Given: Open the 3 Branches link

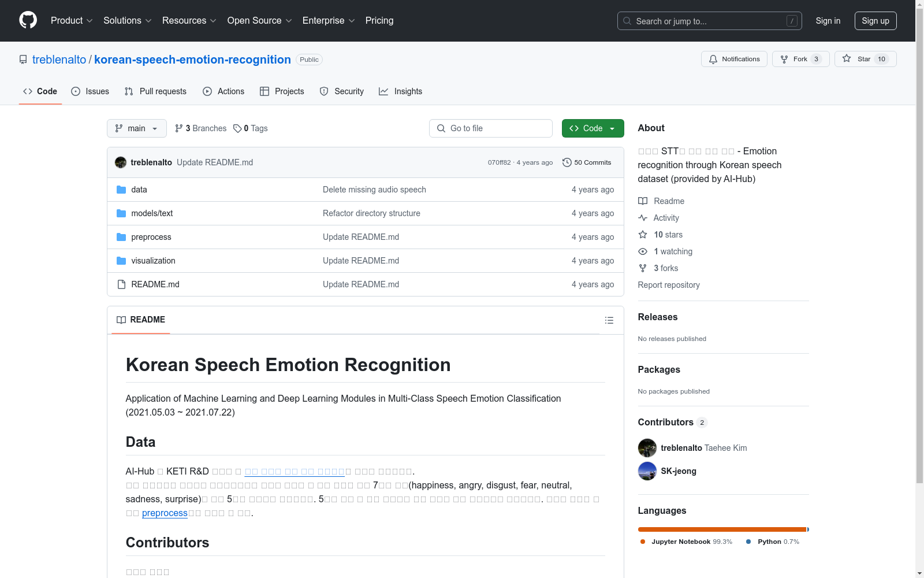Looking at the screenshot, I should tap(201, 128).
